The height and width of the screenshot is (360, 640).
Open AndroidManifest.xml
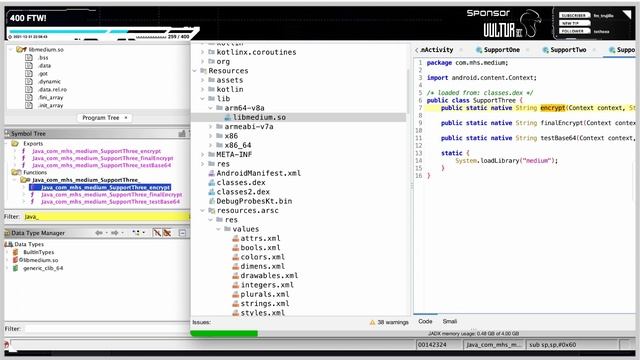(258, 173)
